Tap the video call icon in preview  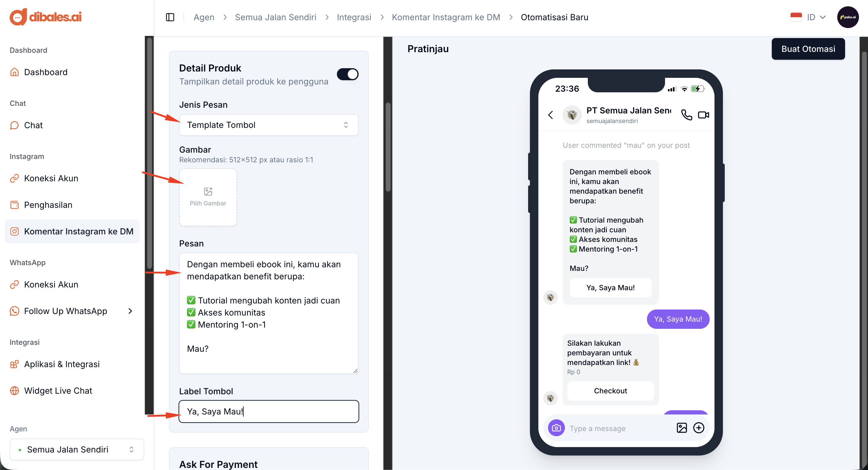[704, 115]
